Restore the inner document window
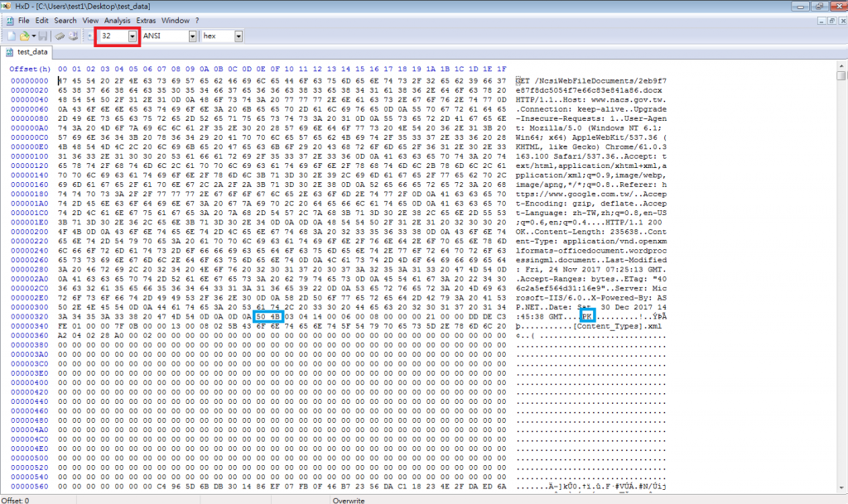 (831, 21)
